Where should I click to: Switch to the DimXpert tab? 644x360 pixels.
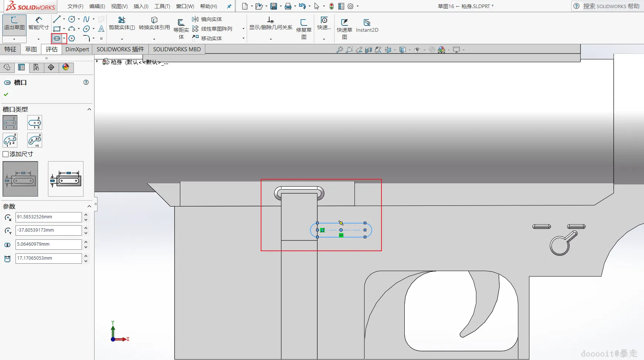tap(77, 49)
